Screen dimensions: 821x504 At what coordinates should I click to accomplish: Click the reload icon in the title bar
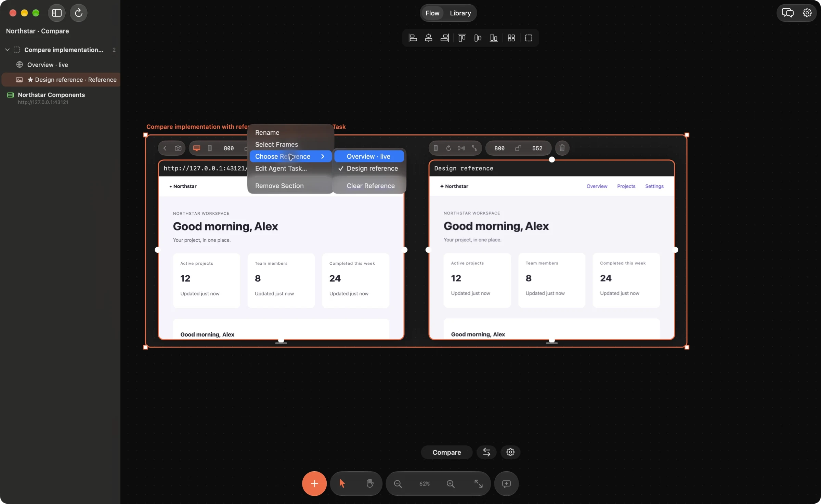(79, 13)
